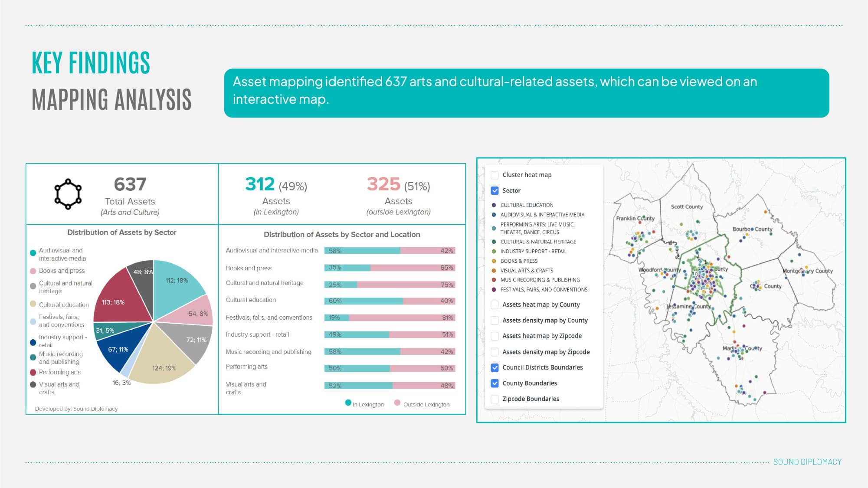Click the Sound Diplomacy footer text
Screen dimensions: 868x488
click(807, 462)
